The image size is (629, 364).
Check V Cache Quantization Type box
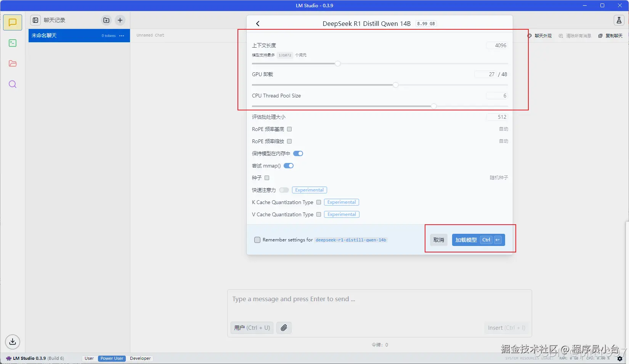click(x=319, y=214)
